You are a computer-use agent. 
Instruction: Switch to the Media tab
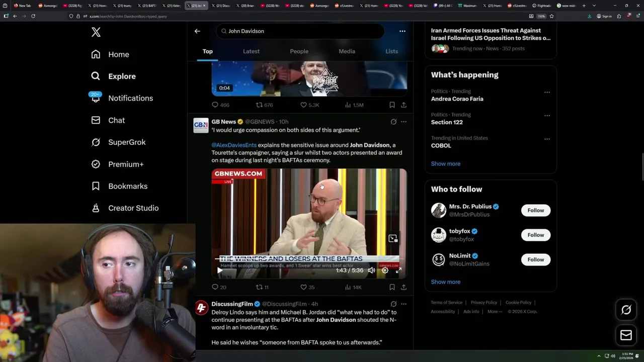pyautogui.click(x=347, y=51)
